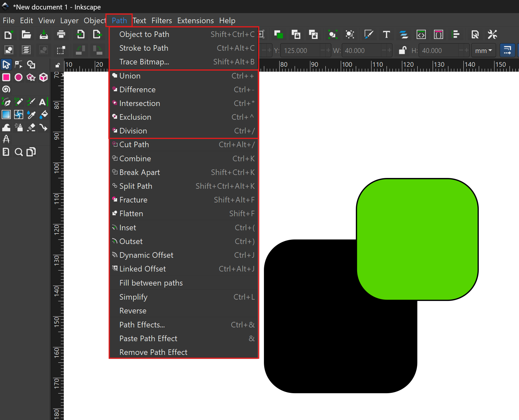Choose Break Apart menu item
The width and height of the screenshot is (519, 420).
click(184, 172)
